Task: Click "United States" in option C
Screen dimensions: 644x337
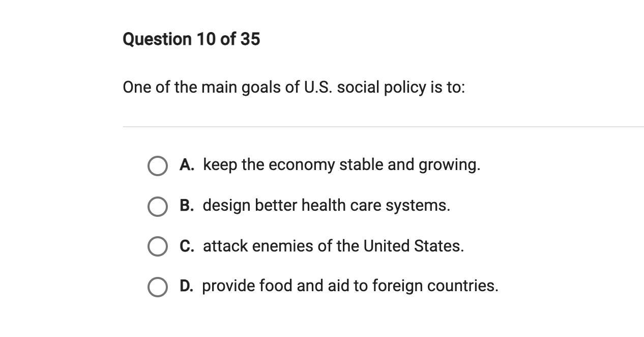Action: (x=412, y=246)
